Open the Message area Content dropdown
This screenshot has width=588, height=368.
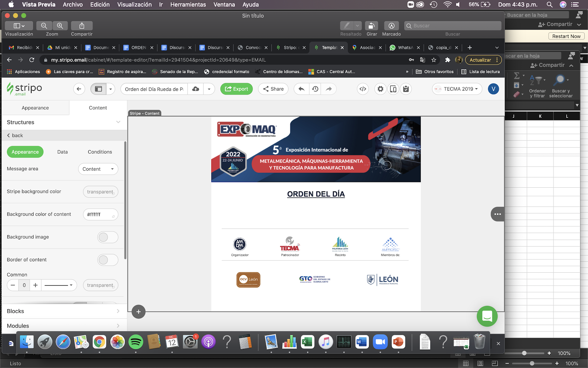coord(98,169)
